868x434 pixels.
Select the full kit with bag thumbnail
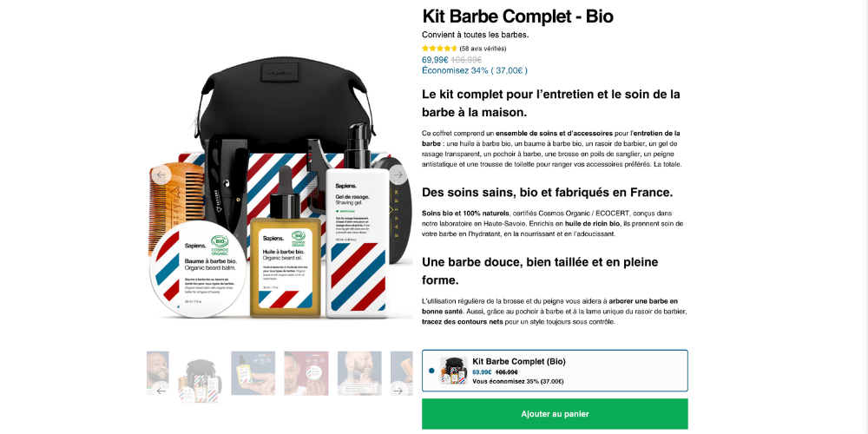coord(200,381)
